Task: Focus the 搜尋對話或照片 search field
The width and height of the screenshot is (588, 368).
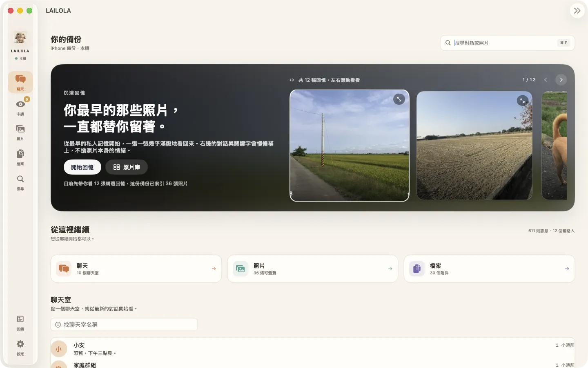Action: 507,43
